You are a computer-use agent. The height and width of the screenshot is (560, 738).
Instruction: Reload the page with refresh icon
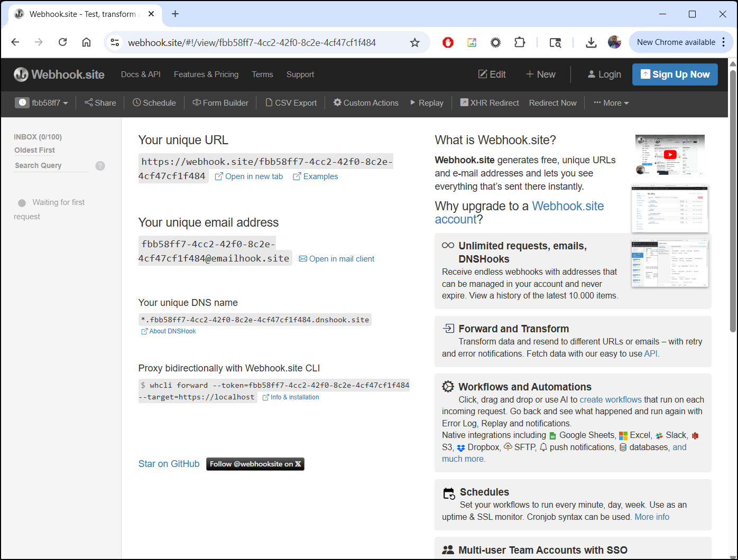62,42
